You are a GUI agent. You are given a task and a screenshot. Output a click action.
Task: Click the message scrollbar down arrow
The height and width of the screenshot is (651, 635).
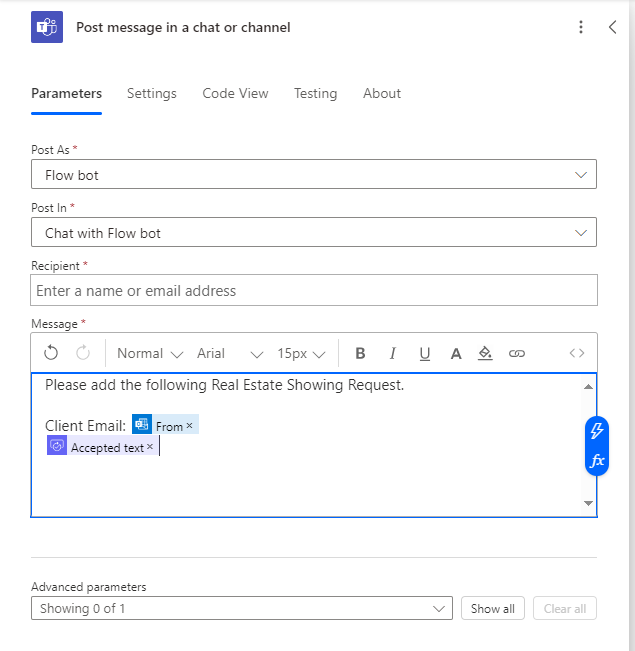pos(588,503)
